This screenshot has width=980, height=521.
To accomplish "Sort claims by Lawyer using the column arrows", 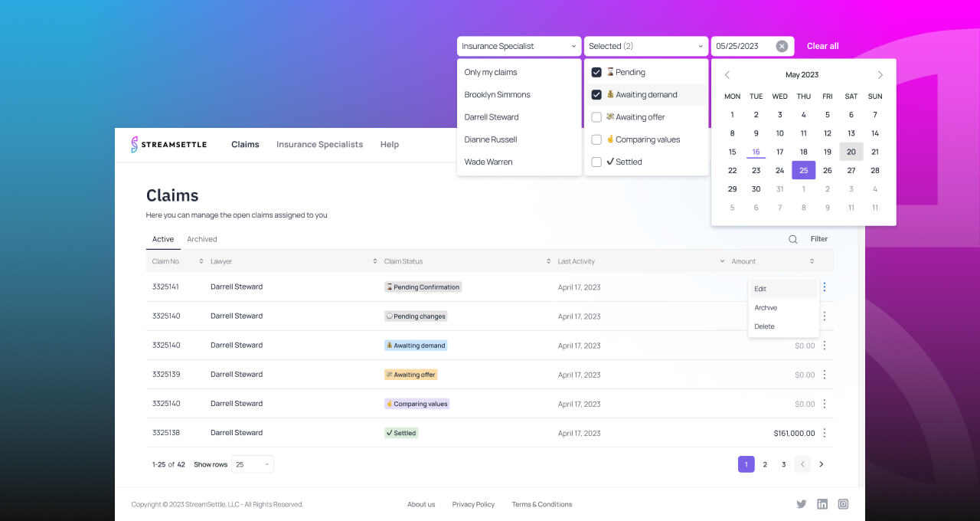I will point(374,261).
